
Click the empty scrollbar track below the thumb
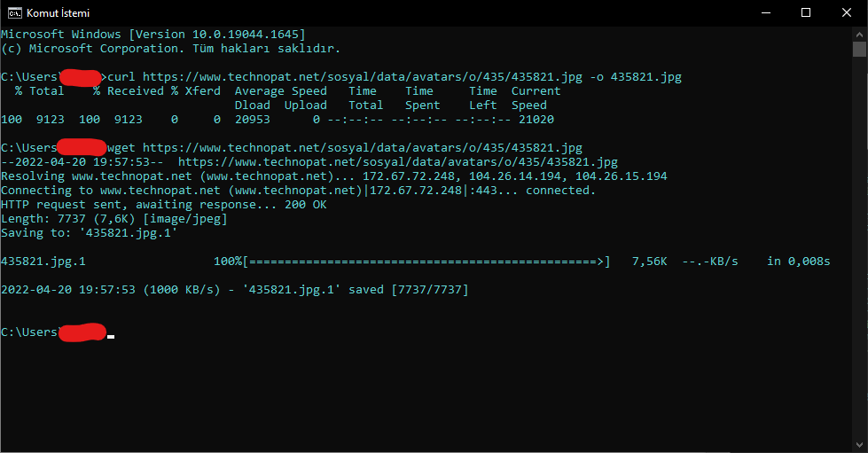(x=859, y=266)
